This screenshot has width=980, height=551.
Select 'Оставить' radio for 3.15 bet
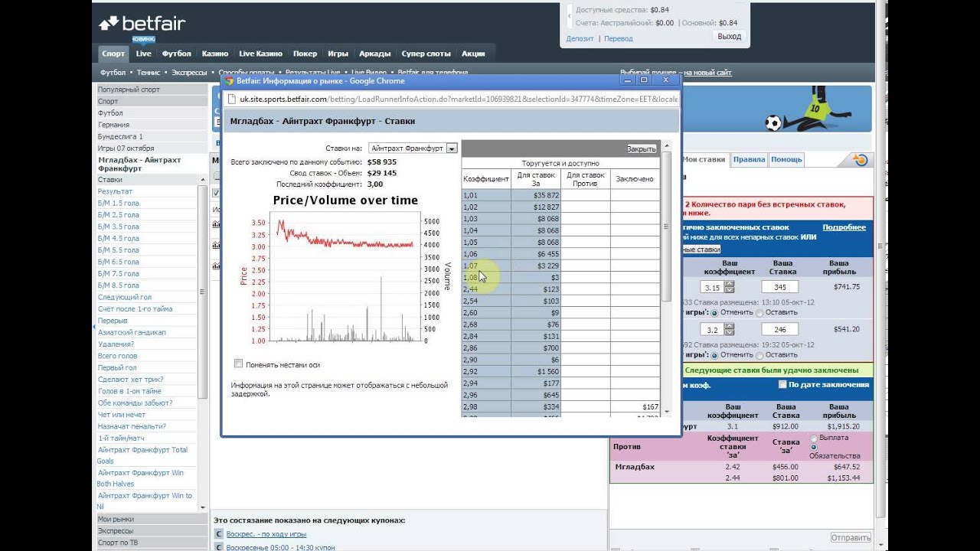[759, 312]
